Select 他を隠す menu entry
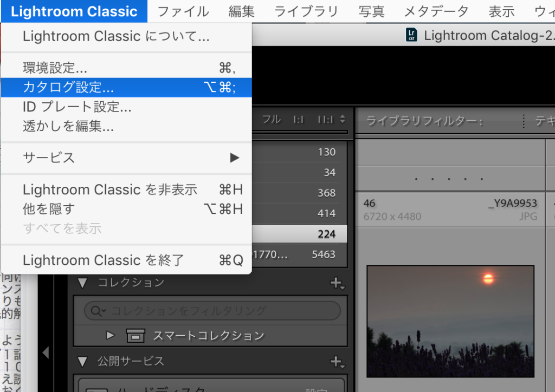The image size is (555, 392). (126, 209)
